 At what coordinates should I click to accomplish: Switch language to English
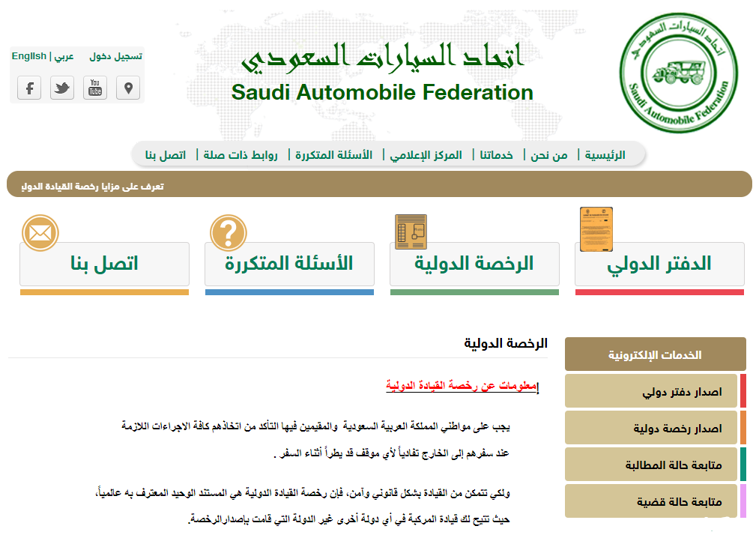click(29, 56)
